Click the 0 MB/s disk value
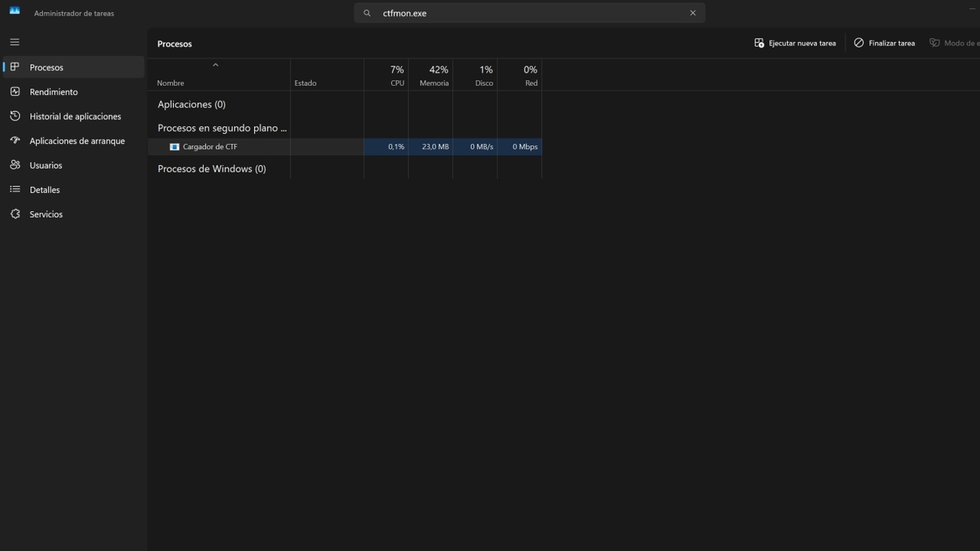This screenshot has height=551, width=980. tap(482, 147)
